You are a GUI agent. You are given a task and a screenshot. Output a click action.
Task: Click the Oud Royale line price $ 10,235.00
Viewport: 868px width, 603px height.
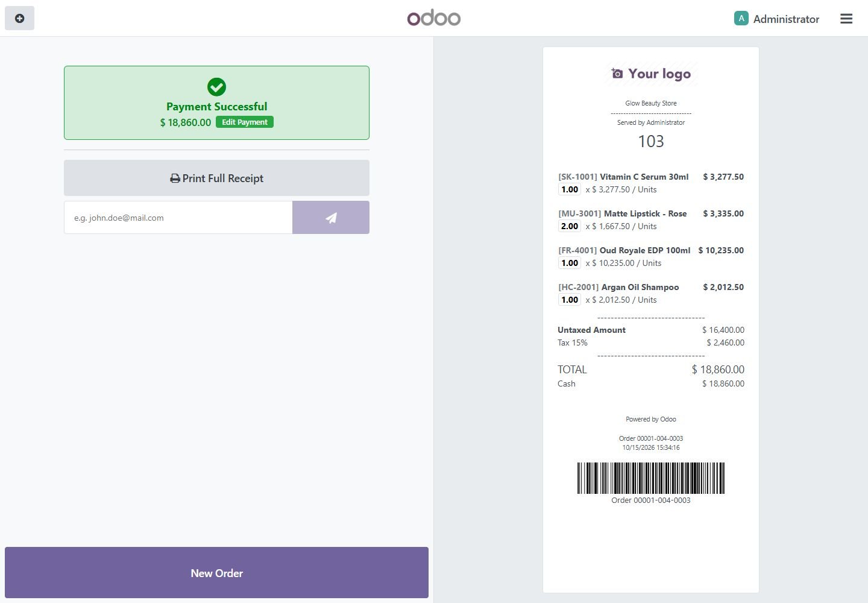click(721, 250)
